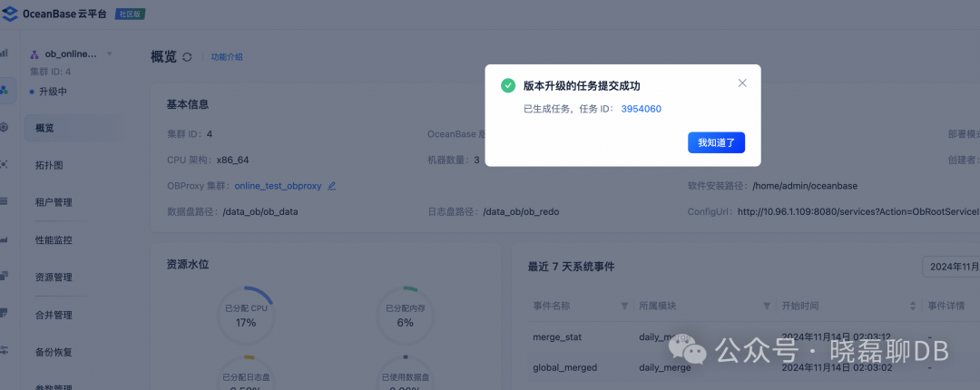Click daily_merge in the global_merged row
The width and height of the screenshot is (980, 390).
(665, 367)
